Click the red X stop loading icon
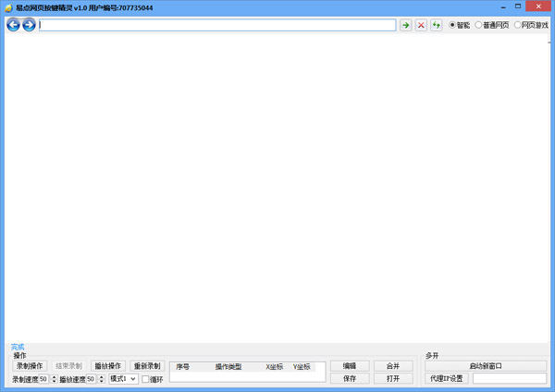 tap(421, 25)
